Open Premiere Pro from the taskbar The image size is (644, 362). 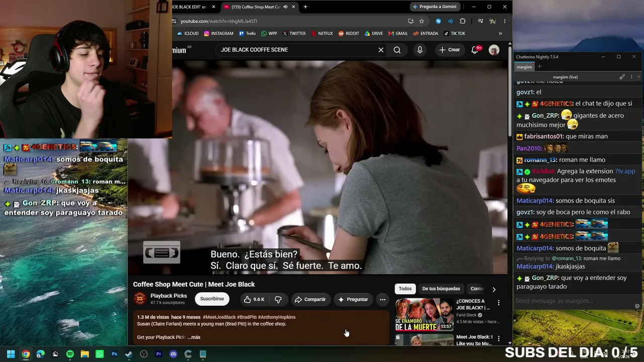coord(158,354)
